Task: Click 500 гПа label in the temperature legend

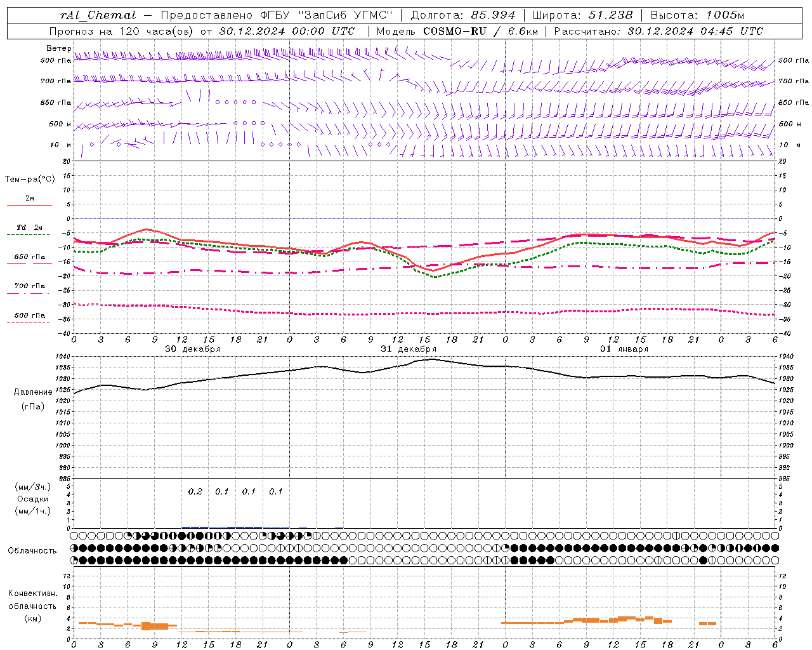Action: [30, 315]
